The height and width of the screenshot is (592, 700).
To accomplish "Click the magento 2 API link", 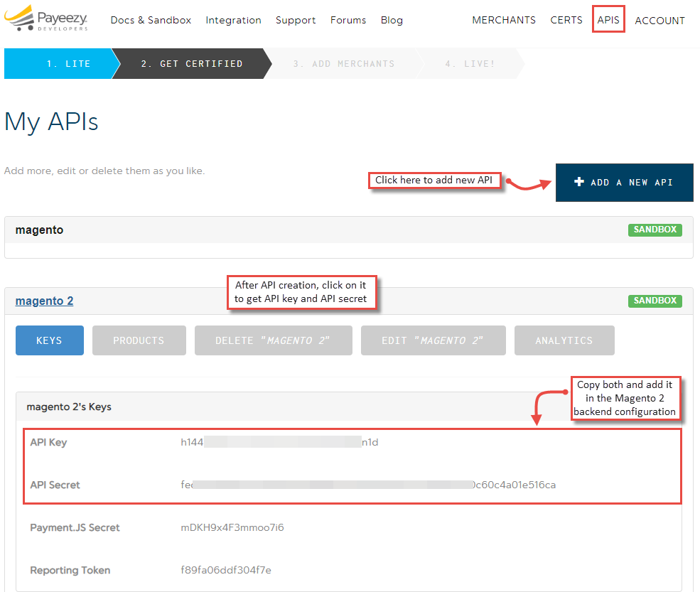I will pyautogui.click(x=44, y=301).
